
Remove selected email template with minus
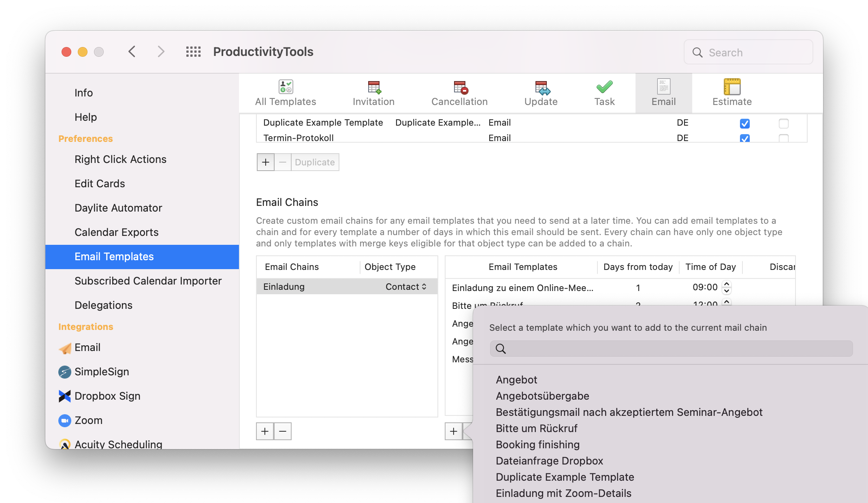[x=283, y=162]
